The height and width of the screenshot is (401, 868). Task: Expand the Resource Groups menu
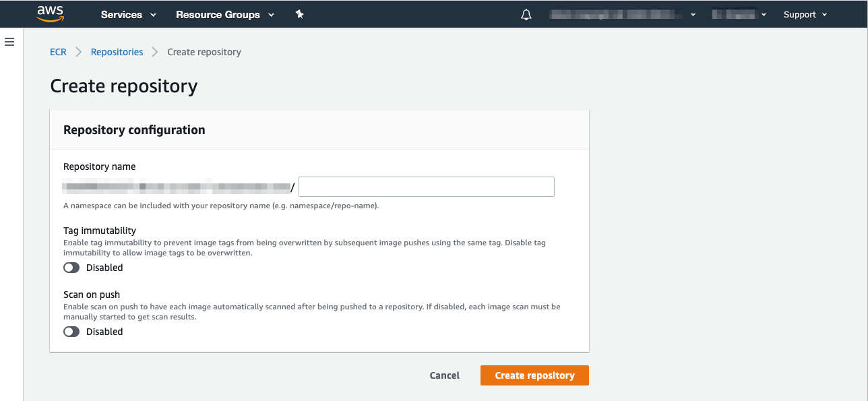[x=225, y=13]
